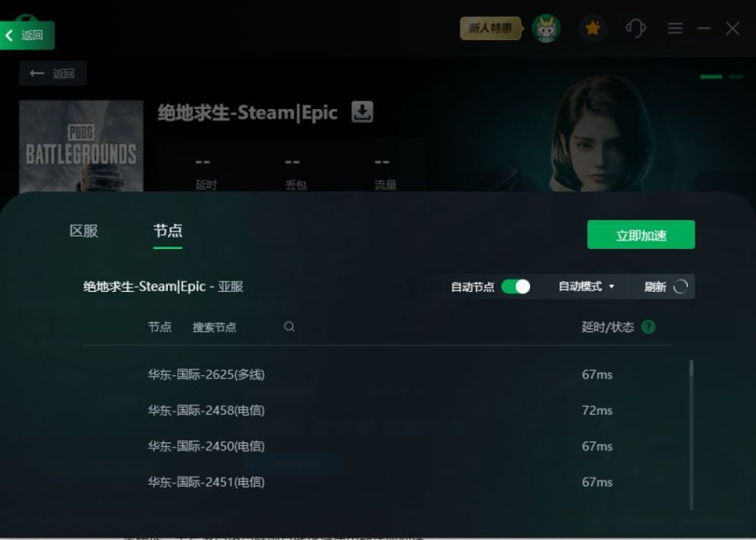Click the refresh spinner icon
The width and height of the screenshot is (756, 540).
pos(680,287)
